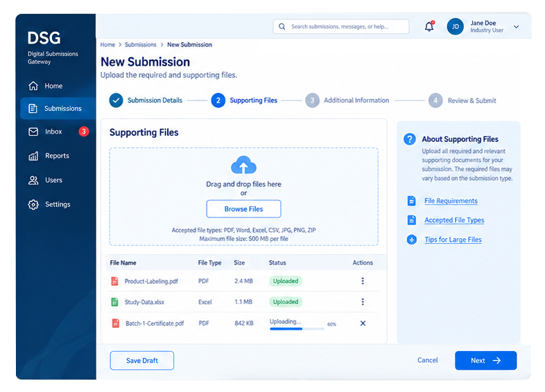545x392 pixels.
Task: Click the Save Draft button
Action: pos(142,360)
